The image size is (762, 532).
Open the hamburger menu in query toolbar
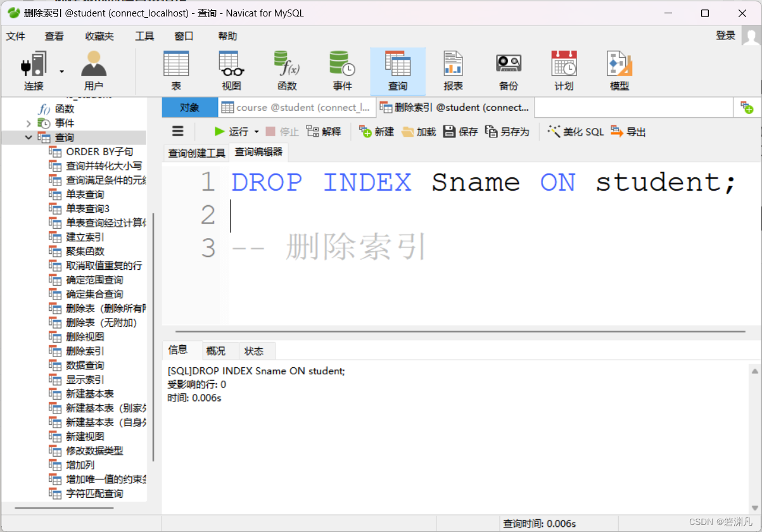[x=178, y=131]
